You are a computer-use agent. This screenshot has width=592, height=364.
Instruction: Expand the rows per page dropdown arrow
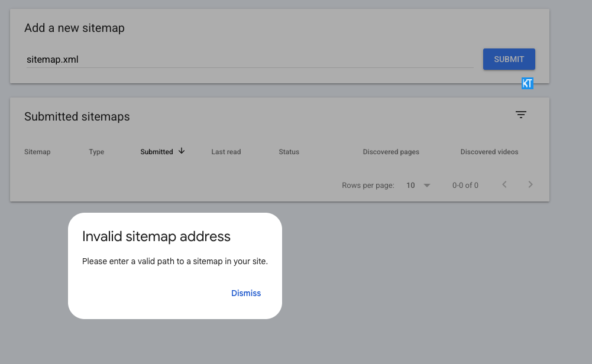coord(427,185)
